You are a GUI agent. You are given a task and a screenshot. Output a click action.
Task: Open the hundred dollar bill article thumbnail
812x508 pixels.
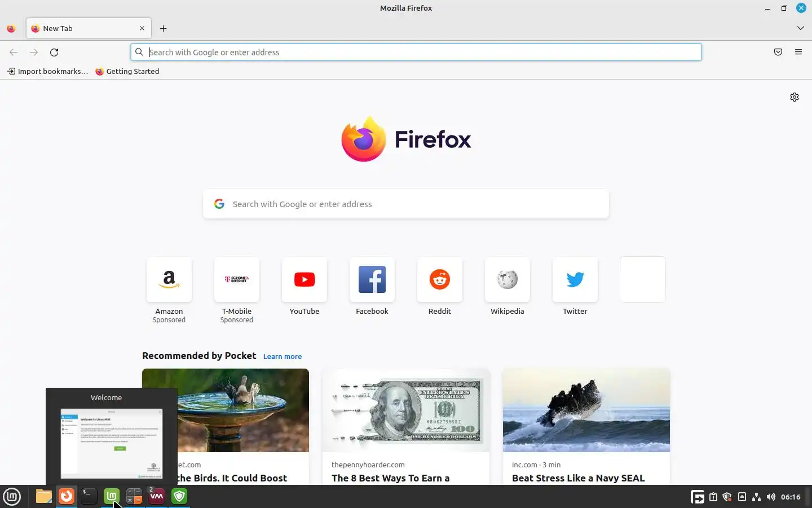[406, 410]
